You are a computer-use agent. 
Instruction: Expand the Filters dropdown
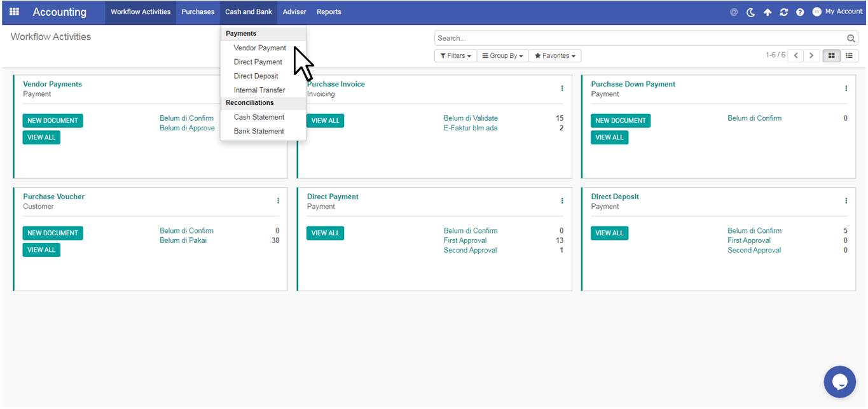click(x=455, y=56)
